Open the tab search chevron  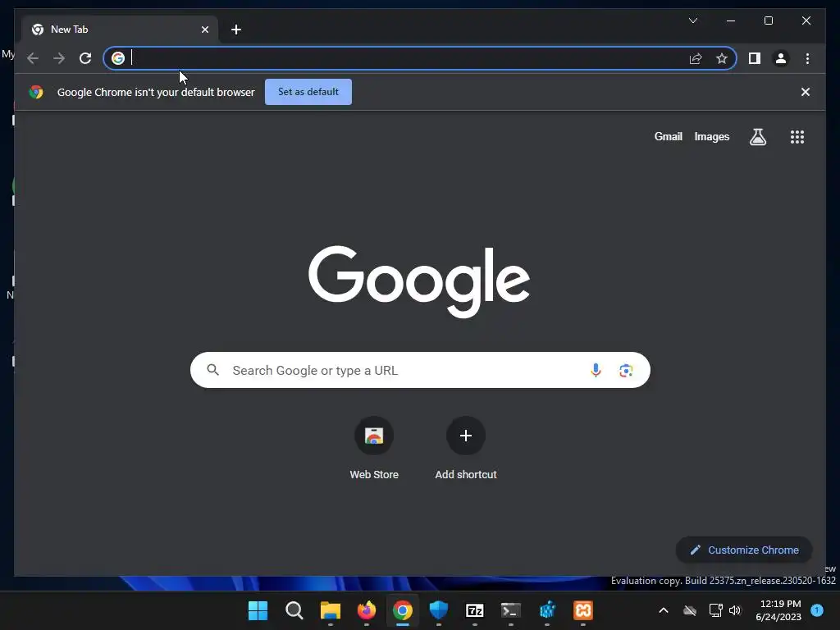[692, 21]
